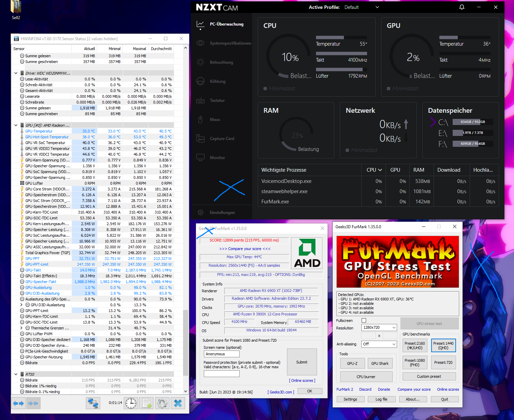Open the FurMark Resolution 1280x720 dropdown
514x420 pixels.
click(379, 327)
